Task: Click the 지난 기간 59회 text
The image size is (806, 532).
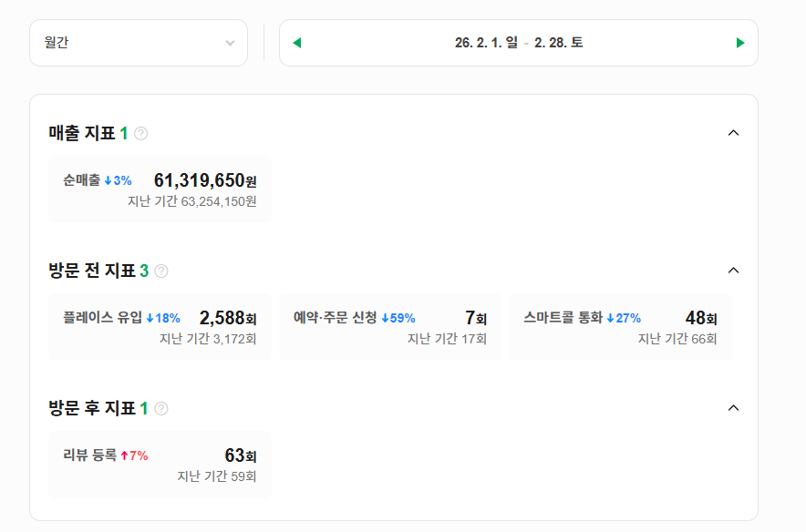Action: [x=216, y=476]
